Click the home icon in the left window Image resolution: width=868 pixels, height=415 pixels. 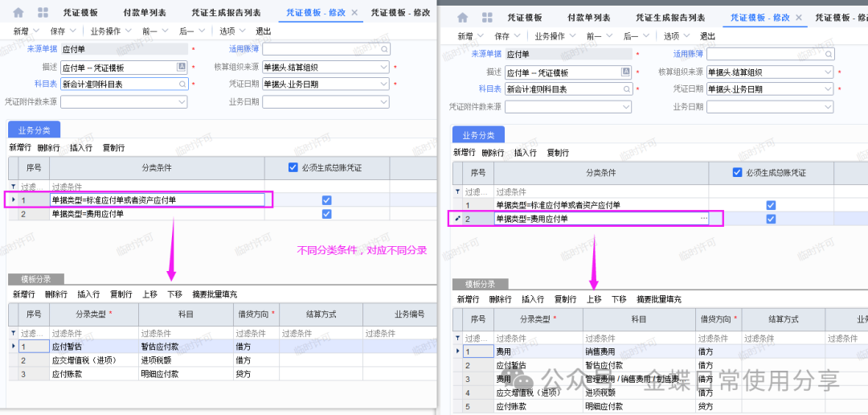(18, 13)
